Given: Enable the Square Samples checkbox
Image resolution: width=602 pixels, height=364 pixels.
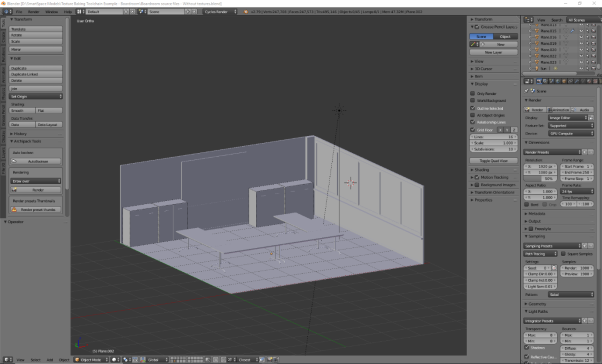Looking at the screenshot, I should coord(563,253).
